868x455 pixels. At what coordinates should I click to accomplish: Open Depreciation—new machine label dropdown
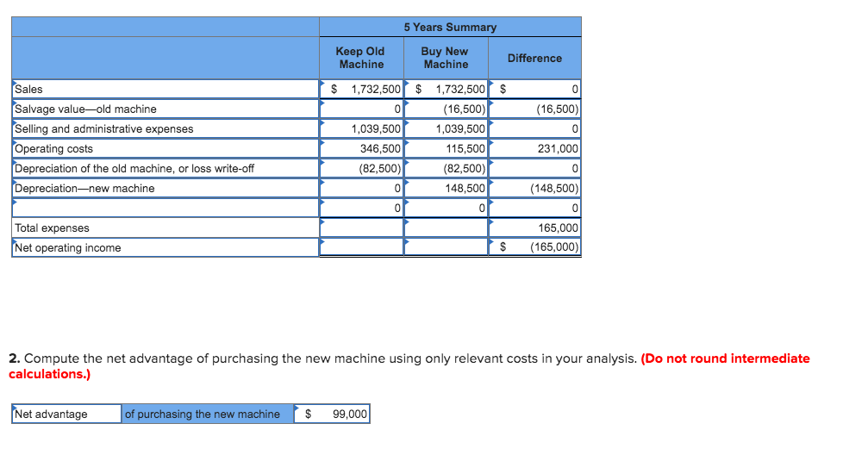165,189
